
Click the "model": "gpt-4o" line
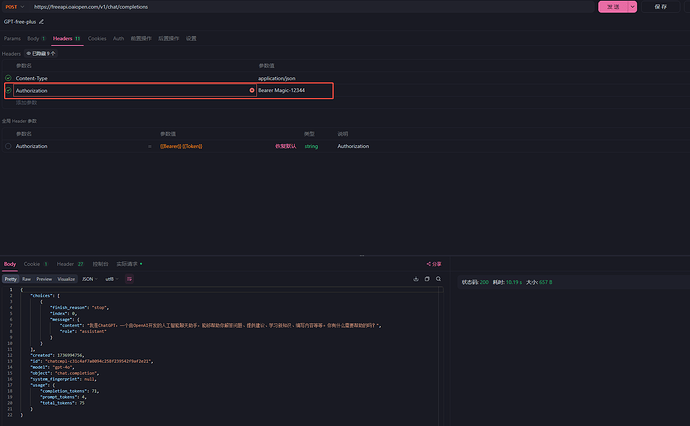point(52,367)
